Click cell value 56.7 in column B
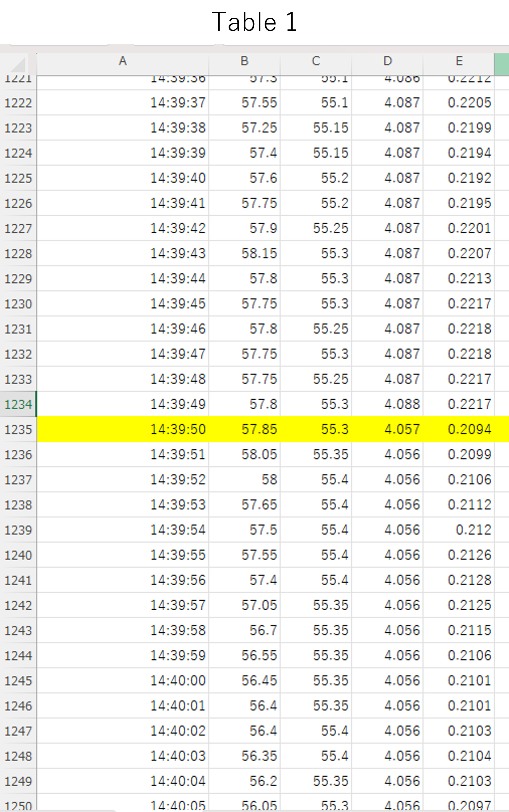 [244, 630]
